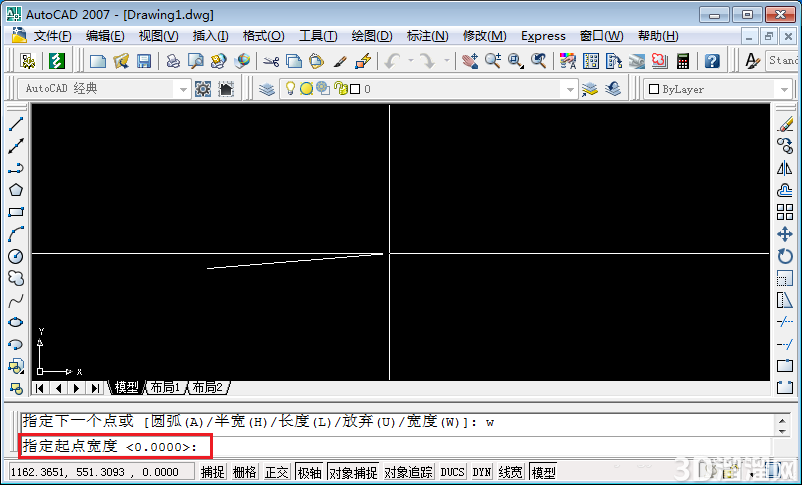Click the Zoom Realtime magnifier icon

coord(493,61)
